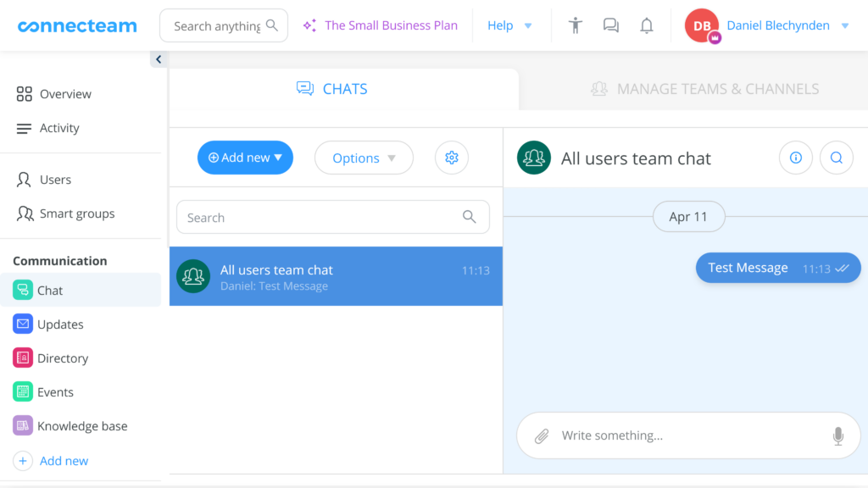Image resolution: width=868 pixels, height=488 pixels.
Task: Click Add new in the sidebar
Action: coord(64,461)
